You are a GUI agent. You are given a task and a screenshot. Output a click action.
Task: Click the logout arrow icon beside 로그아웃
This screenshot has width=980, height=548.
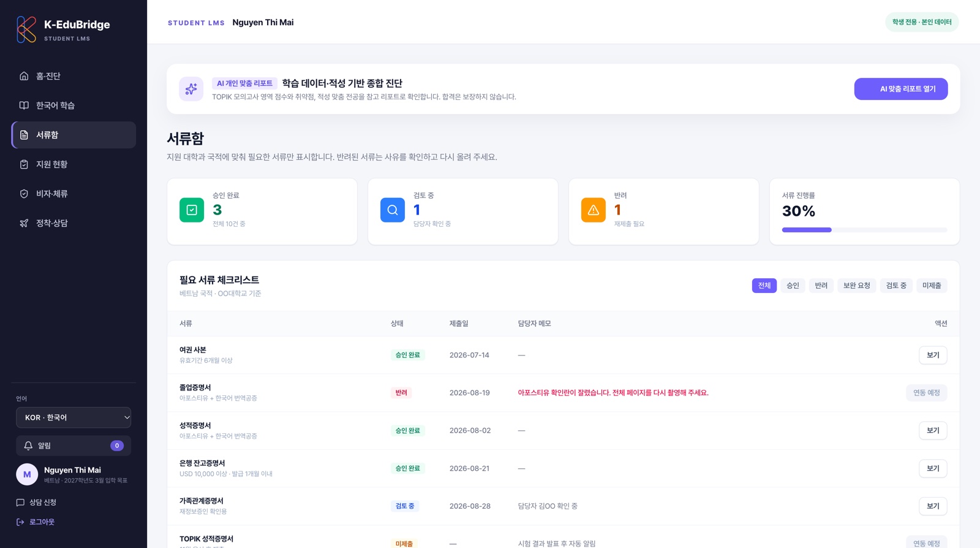(20, 522)
